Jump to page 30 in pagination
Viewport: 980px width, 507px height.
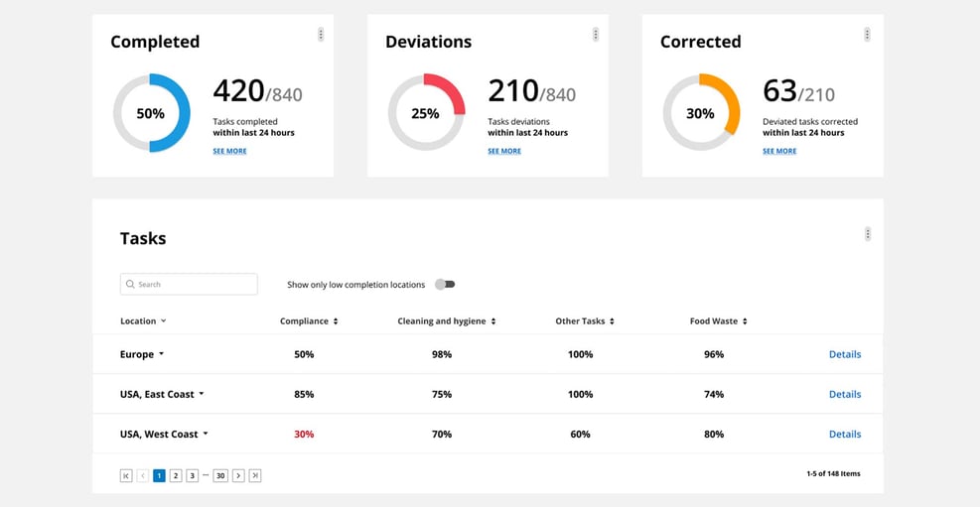[220, 475]
